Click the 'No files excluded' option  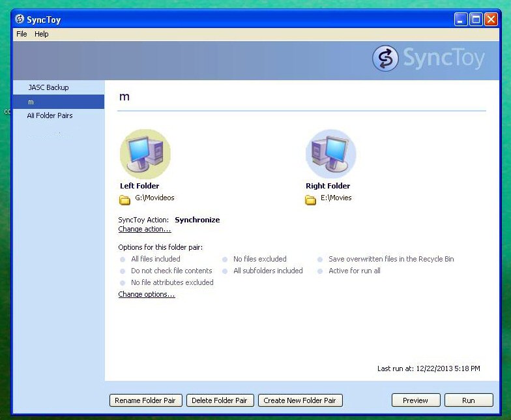point(259,259)
